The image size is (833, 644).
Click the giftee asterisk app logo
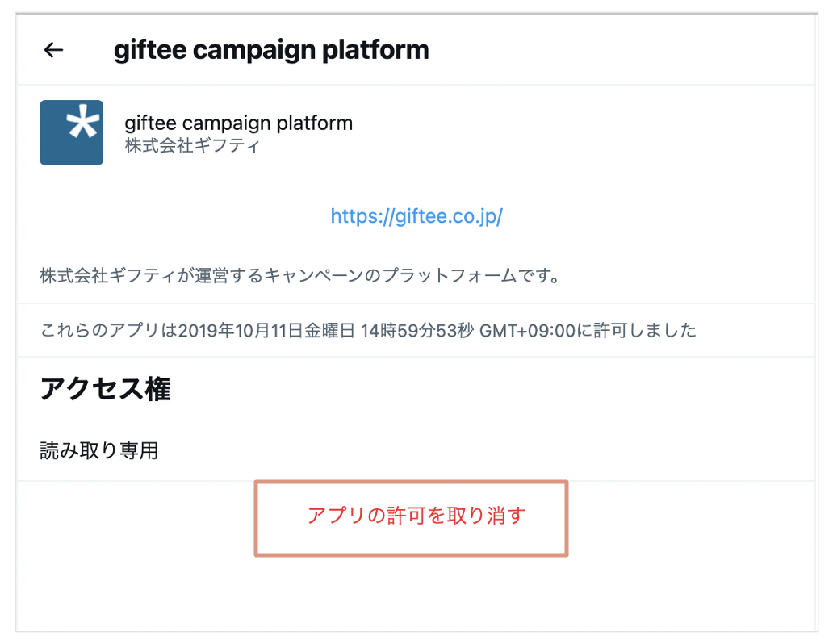[72, 132]
